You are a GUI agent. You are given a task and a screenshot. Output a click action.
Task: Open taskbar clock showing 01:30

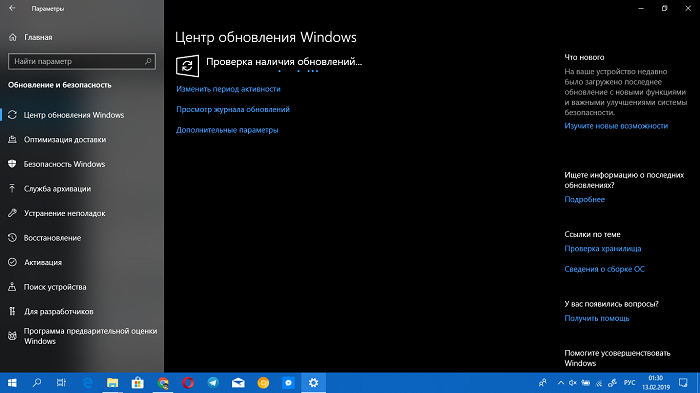(x=656, y=383)
